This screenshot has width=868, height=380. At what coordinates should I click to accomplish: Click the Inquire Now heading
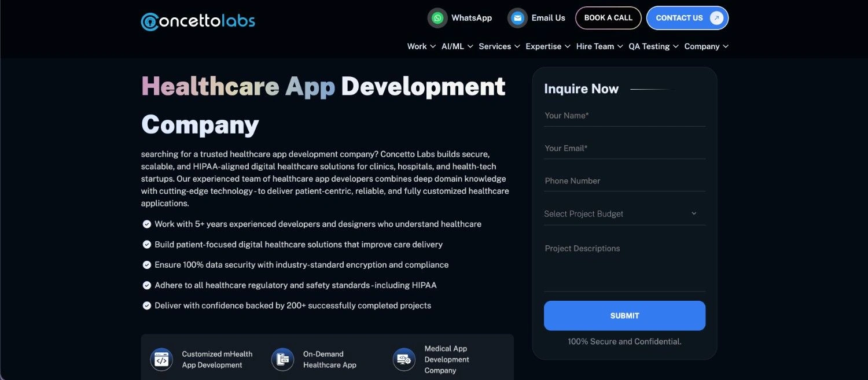pos(581,88)
